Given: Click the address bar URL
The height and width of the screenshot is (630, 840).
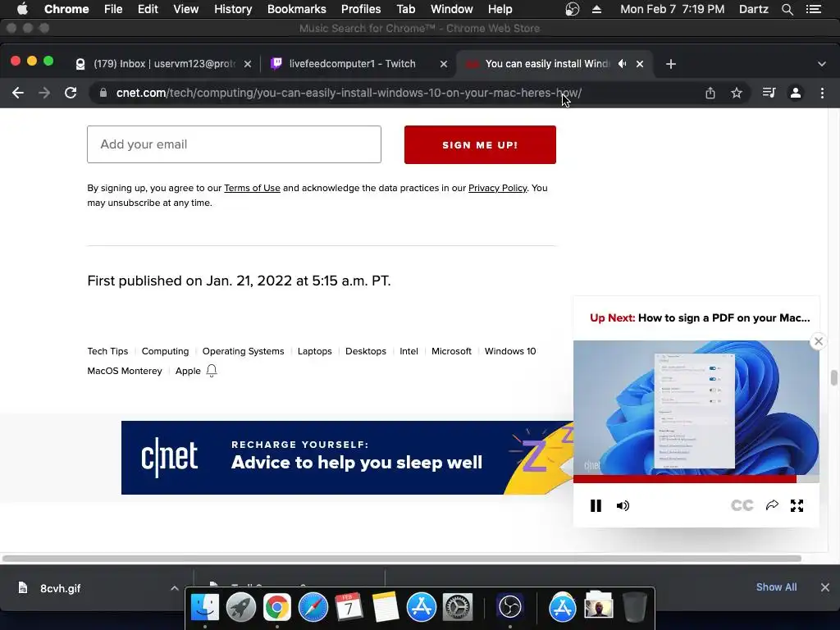Looking at the screenshot, I should point(349,93).
